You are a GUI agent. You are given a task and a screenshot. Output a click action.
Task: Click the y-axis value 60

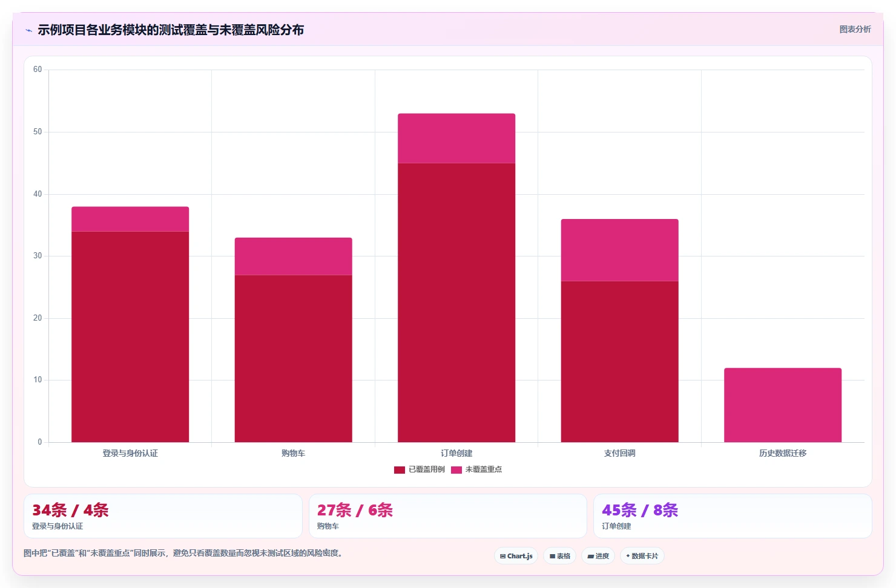point(38,70)
